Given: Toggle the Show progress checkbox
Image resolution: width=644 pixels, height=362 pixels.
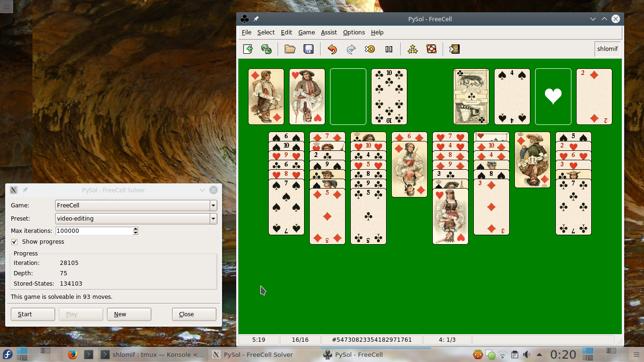Looking at the screenshot, I should [15, 242].
